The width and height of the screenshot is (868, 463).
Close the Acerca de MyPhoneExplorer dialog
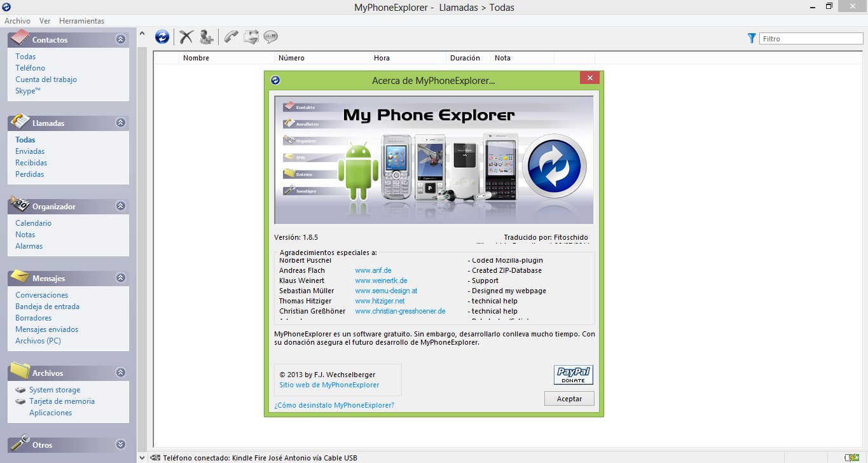590,78
